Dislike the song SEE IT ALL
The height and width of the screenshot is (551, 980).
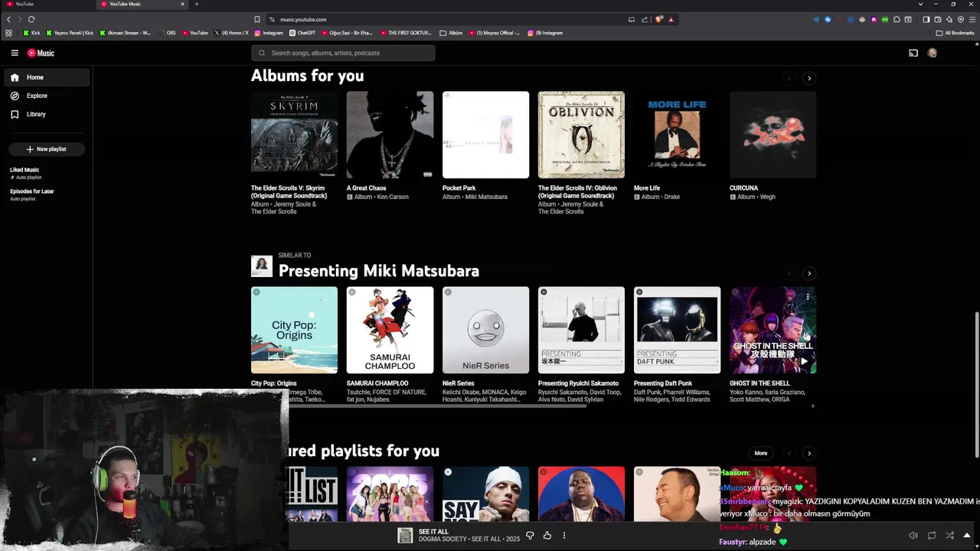pyautogui.click(x=530, y=536)
